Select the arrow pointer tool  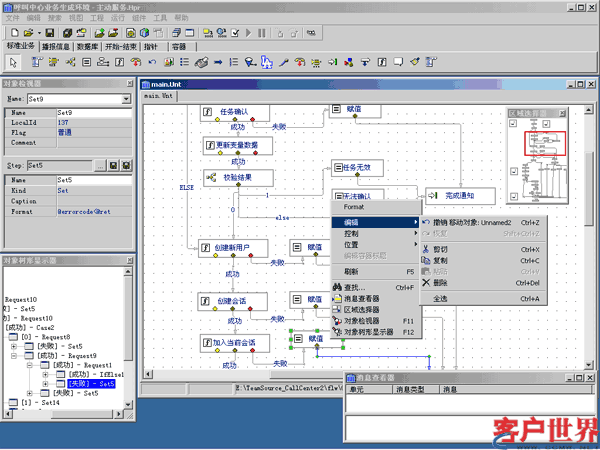click(x=12, y=62)
